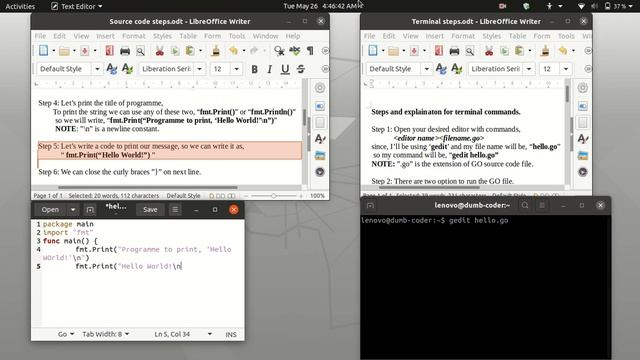Click Cut scissors icon in Source code steps window
The height and width of the screenshot is (360, 640).
pos(160,51)
